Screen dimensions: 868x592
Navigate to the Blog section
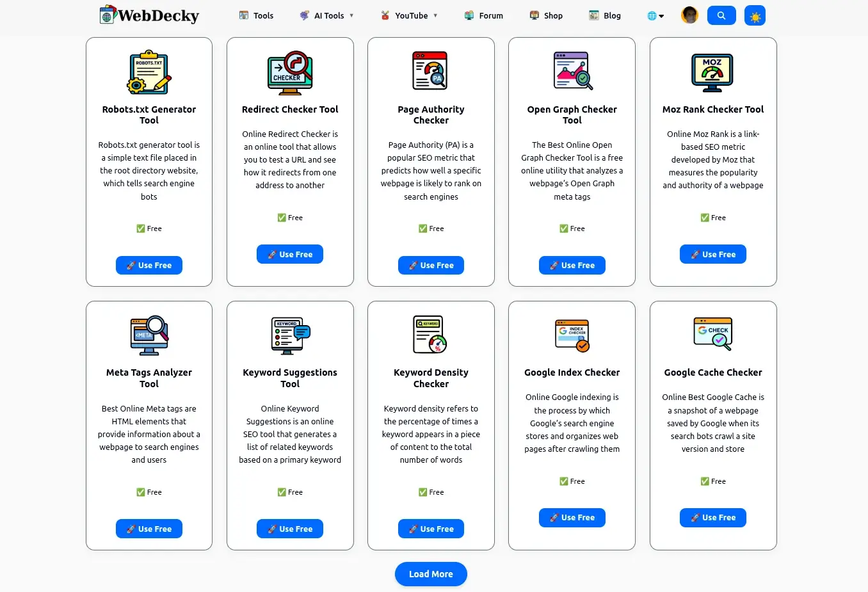coord(604,15)
